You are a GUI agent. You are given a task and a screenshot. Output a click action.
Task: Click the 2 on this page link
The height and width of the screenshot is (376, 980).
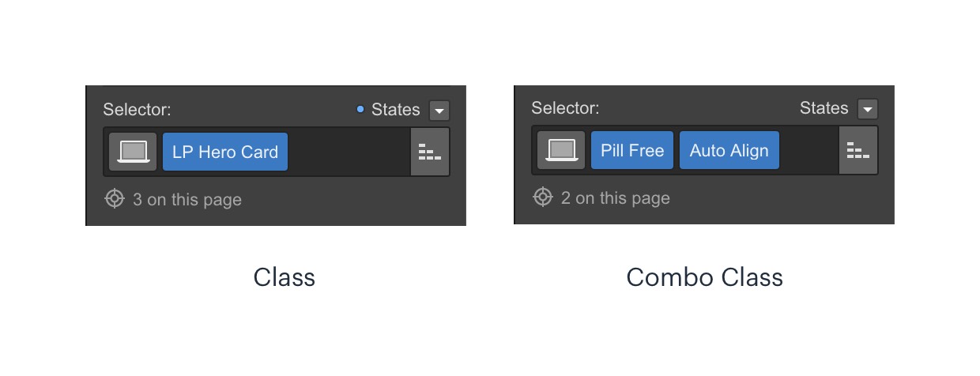point(616,198)
